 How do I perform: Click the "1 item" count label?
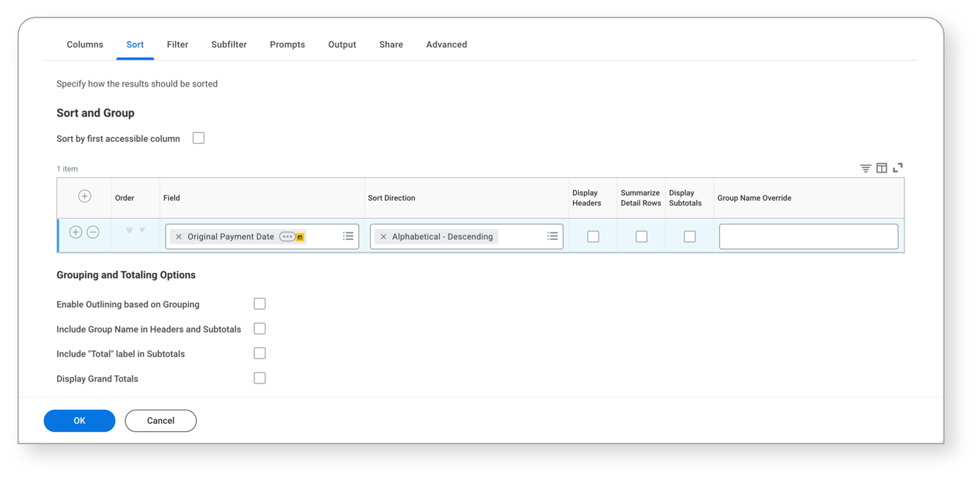coord(67,169)
